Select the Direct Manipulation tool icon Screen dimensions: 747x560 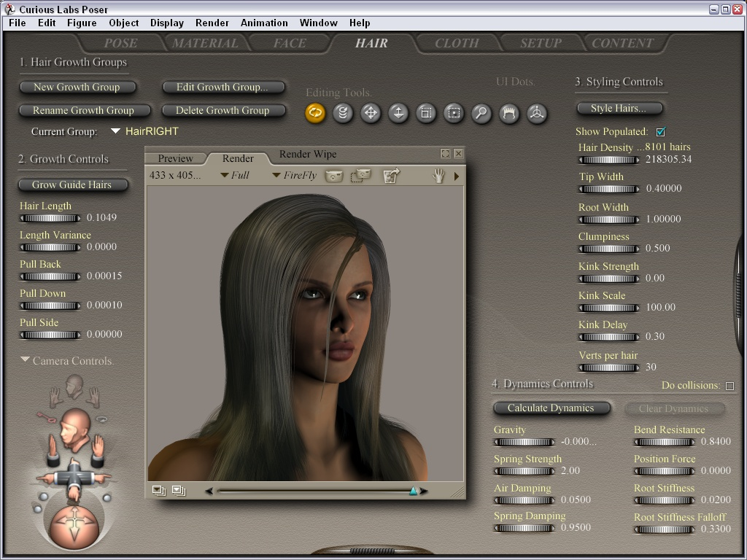tap(537, 113)
